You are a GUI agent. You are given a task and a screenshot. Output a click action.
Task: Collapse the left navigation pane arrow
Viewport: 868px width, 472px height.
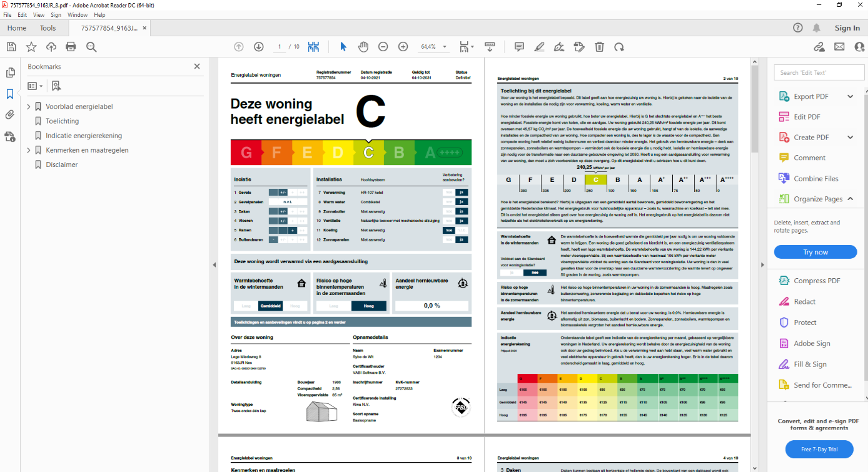[x=213, y=265]
